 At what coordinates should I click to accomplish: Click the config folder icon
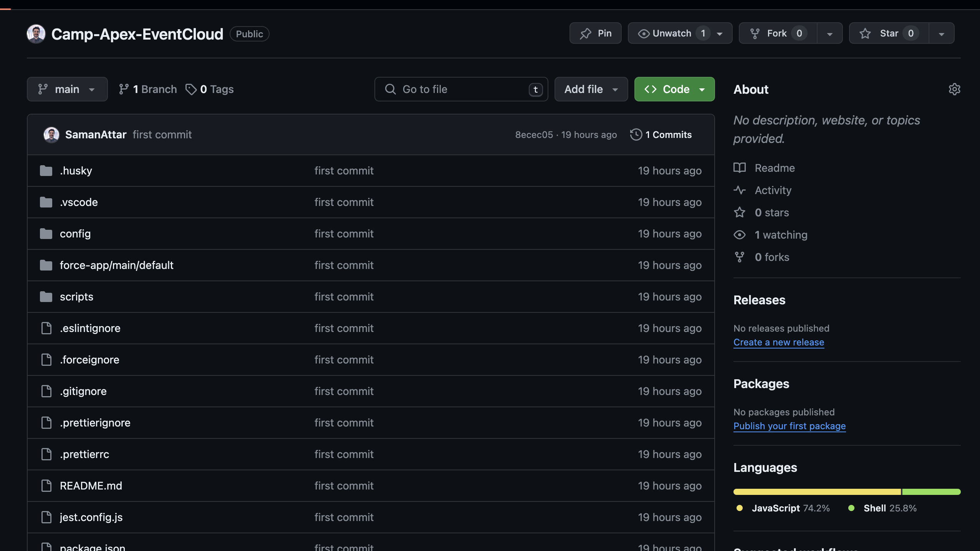[46, 234]
